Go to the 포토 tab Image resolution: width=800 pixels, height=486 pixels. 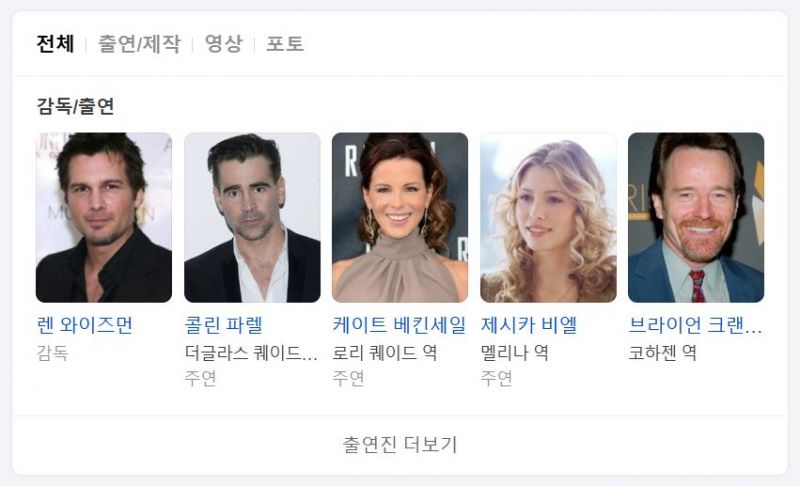coord(285,44)
